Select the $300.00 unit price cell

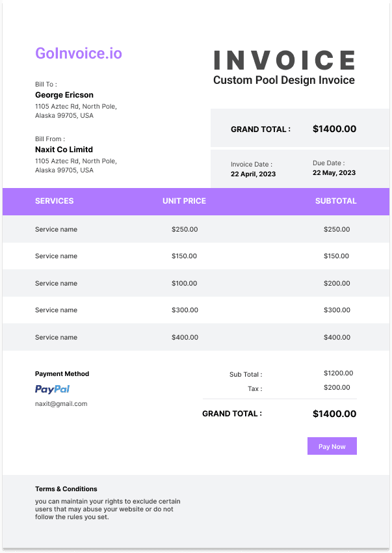(x=185, y=310)
